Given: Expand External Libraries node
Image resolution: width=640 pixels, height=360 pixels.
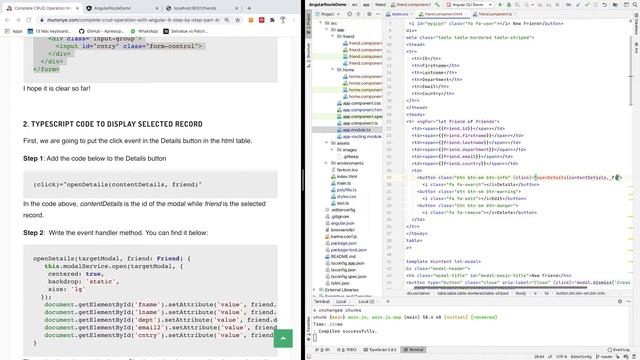Looking at the screenshot, I should tap(314, 290).
